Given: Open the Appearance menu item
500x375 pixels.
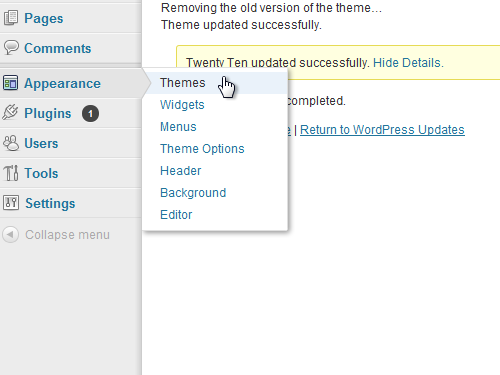Looking at the screenshot, I should pyautogui.click(x=62, y=83).
